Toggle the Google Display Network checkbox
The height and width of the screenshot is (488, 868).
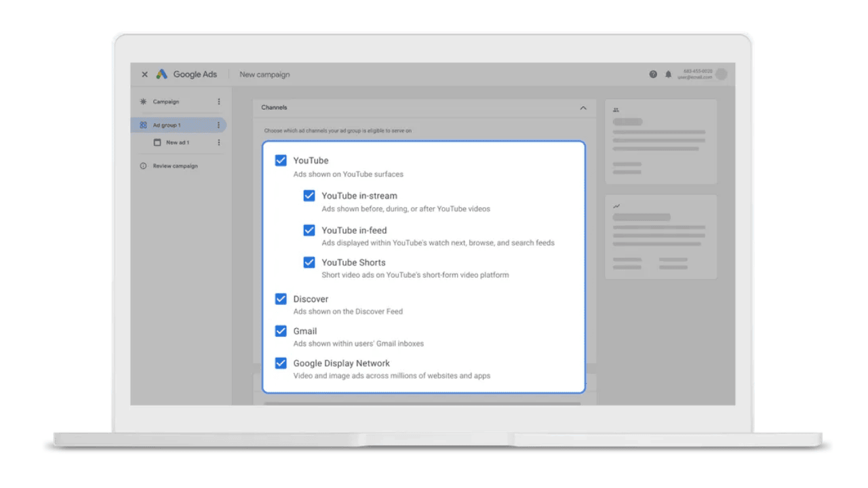pyautogui.click(x=281, y=363)
